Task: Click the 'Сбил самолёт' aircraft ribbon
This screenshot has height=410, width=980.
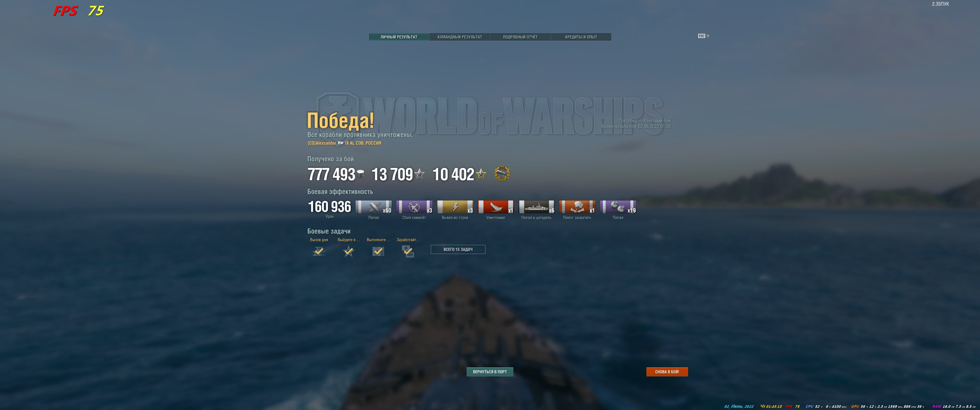Action: click(x=414, y=207)
